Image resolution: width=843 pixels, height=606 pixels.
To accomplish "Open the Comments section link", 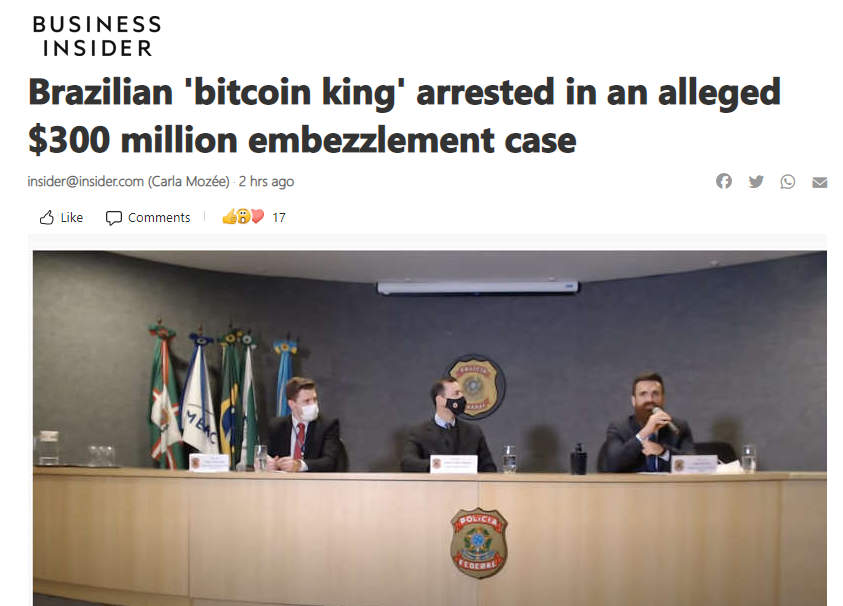I will 159,217.
